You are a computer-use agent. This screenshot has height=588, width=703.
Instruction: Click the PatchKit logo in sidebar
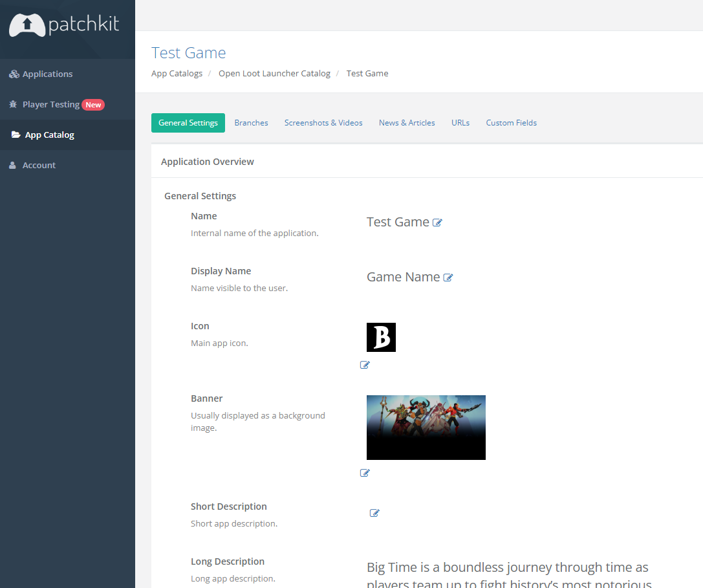[63, 25]
